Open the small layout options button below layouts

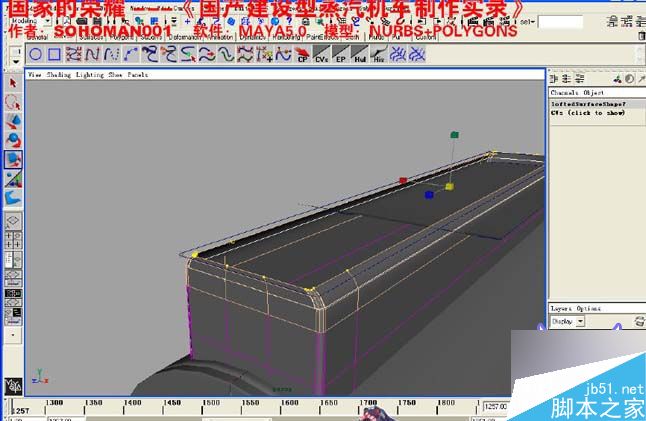(13, 335)
